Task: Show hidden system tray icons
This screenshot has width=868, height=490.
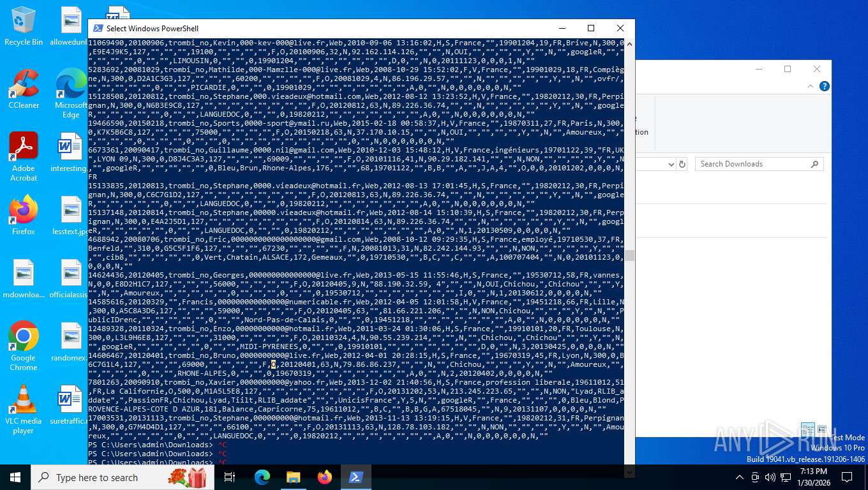Action: [740, 477]
